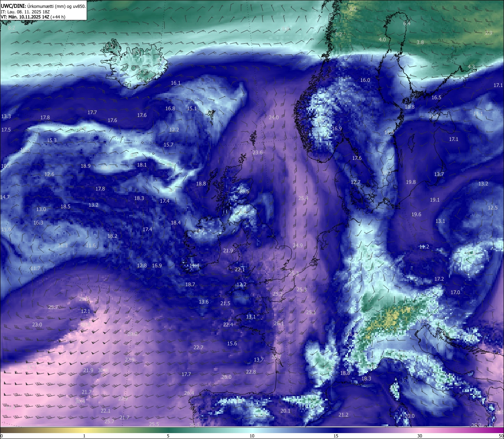Click the 16.3 value on the map

(38, 222)
